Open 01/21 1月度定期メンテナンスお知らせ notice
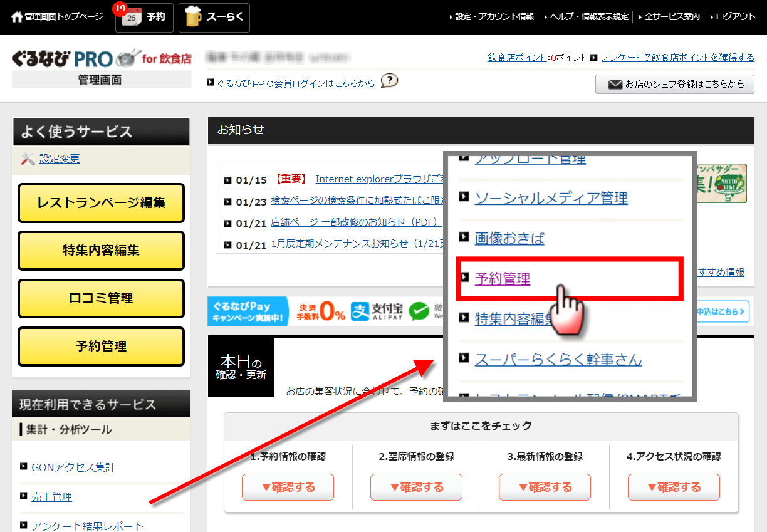Image resolution: width=767 pixels, height=532 pixels. pyautogui.click(x=357, y=244)
